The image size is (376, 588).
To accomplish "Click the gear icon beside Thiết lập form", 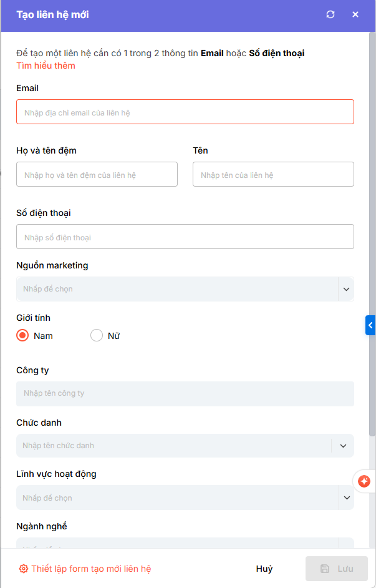I will 24,569.
